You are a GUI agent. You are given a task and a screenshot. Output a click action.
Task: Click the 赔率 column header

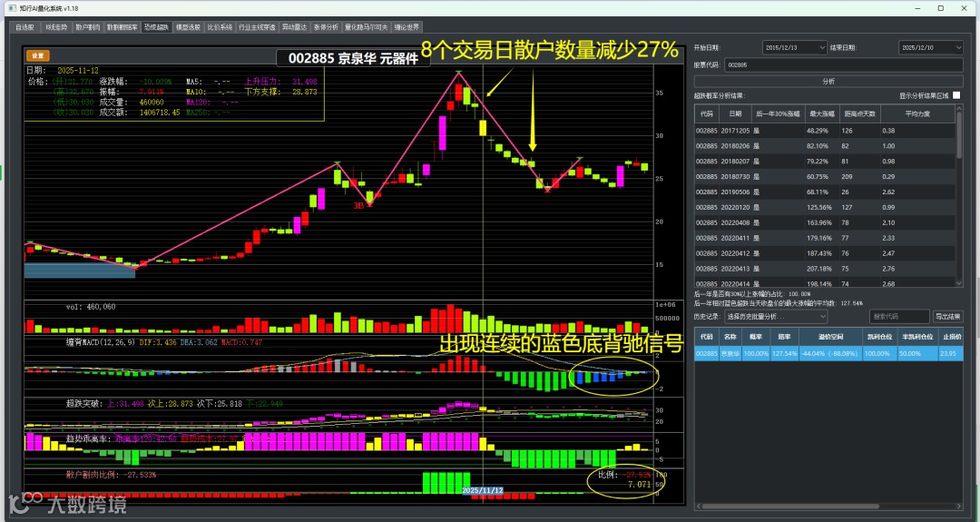(784, 336)
